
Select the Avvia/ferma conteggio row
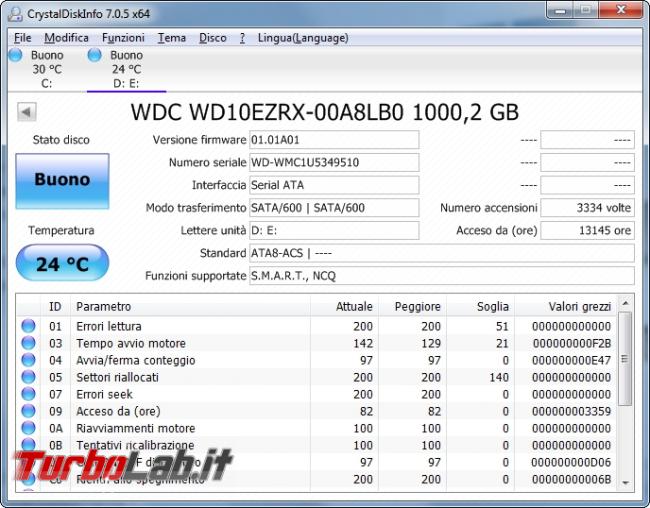[317, 360]
